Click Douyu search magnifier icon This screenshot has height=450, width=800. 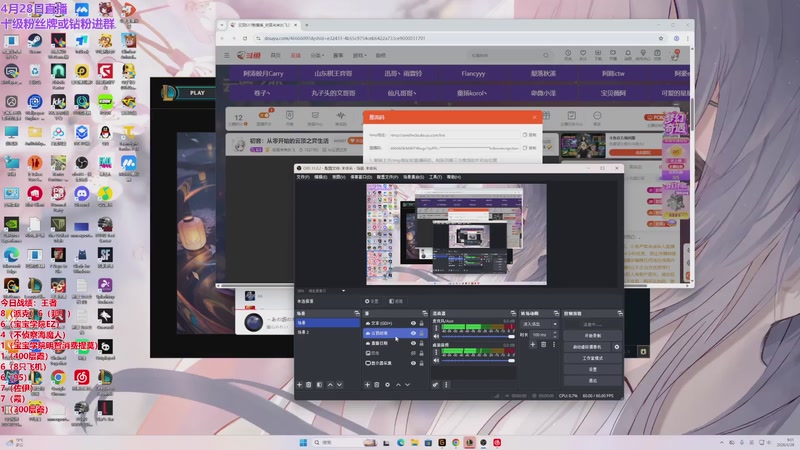pos(545,55)
